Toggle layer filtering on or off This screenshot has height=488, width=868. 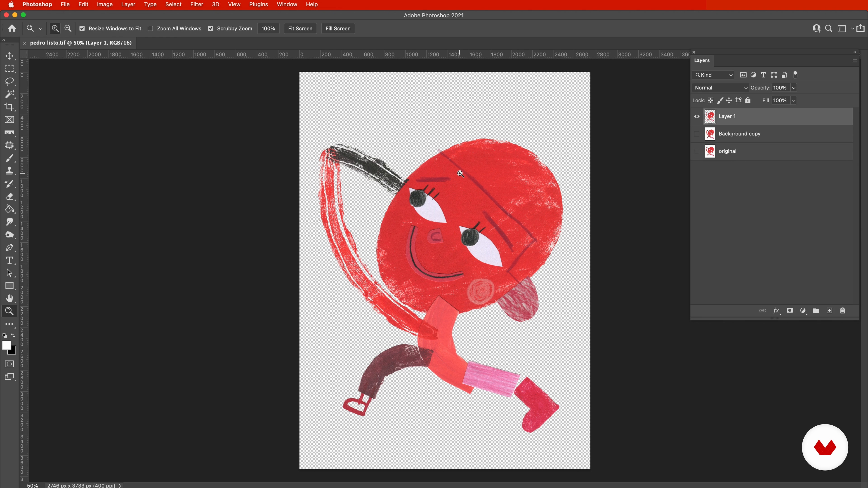coord(796,74)
